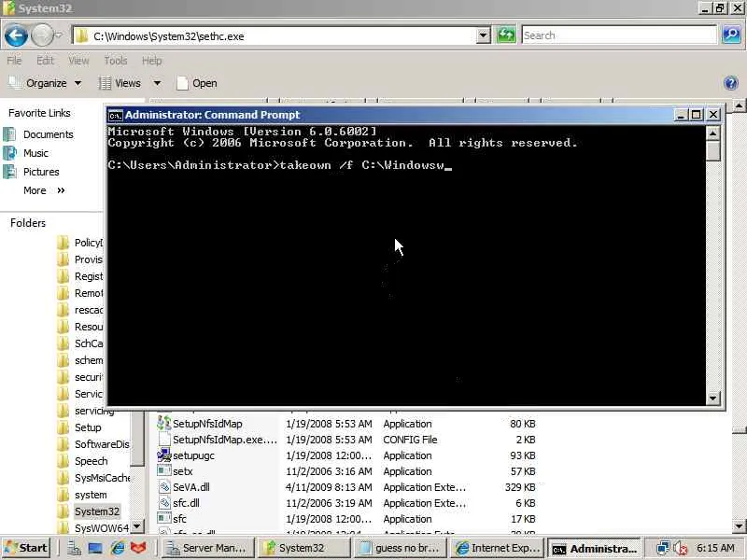Select the Setup folder in tree

[x=88, y=427]
